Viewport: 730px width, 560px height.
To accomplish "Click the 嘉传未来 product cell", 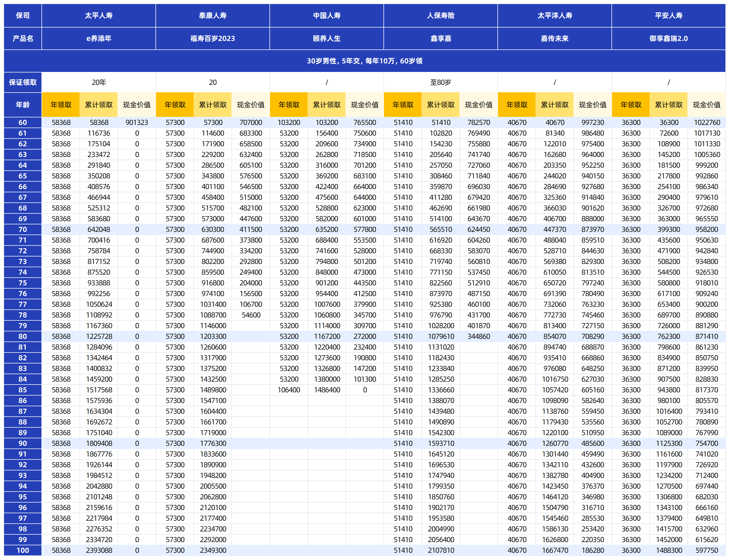I will (x=554, y=38).
